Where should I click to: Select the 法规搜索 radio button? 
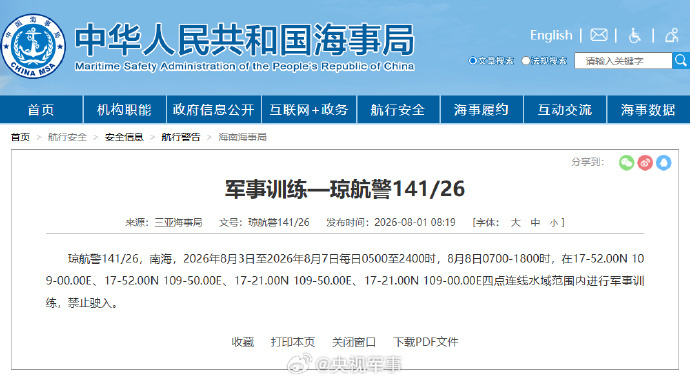pos(525,61)
